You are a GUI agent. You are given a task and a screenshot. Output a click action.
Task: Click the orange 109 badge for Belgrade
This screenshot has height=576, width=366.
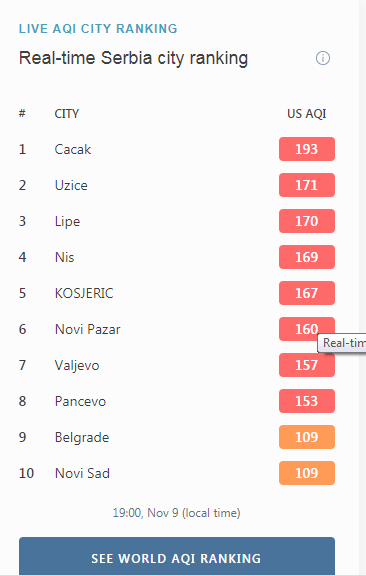(307, 437)
